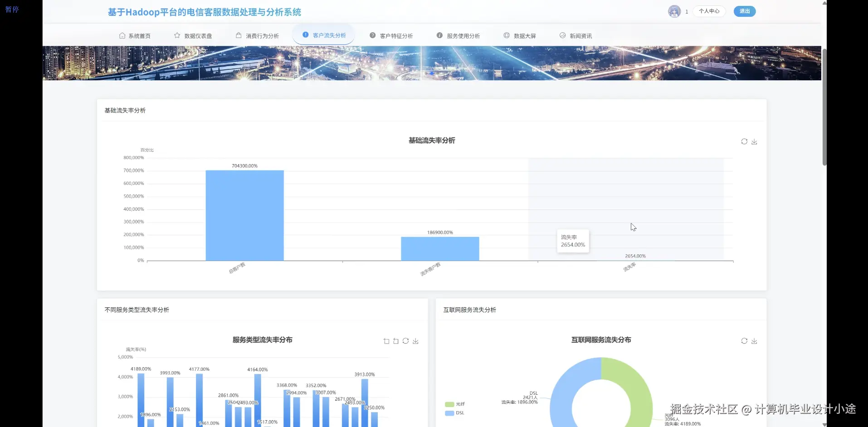Click the bar labeled 3993.00%
Screen dimensions: 868x427
170,402
